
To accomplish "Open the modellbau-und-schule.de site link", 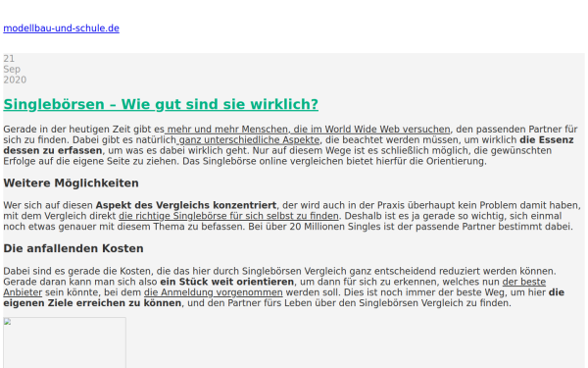I will [61, 28].
